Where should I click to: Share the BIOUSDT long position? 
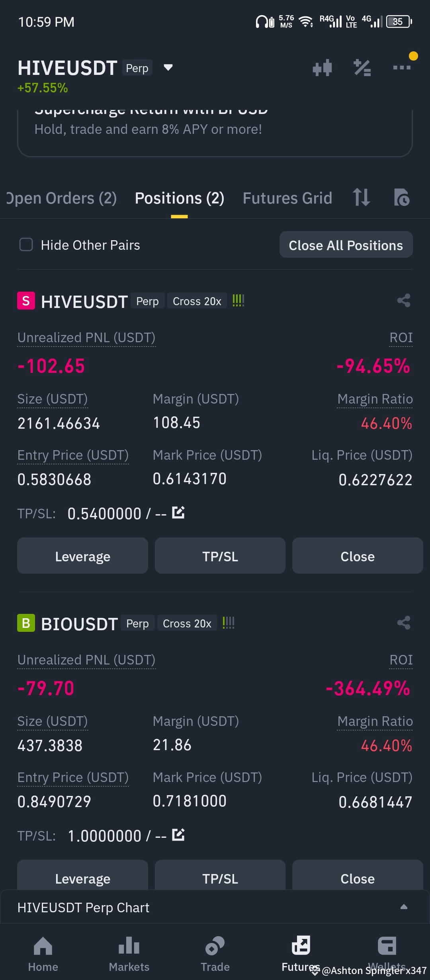(x=403, y=623)
